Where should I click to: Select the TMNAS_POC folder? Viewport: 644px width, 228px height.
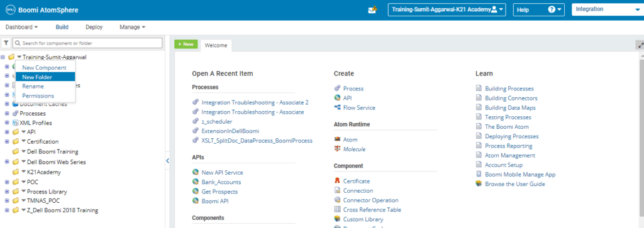click(44, 201)
